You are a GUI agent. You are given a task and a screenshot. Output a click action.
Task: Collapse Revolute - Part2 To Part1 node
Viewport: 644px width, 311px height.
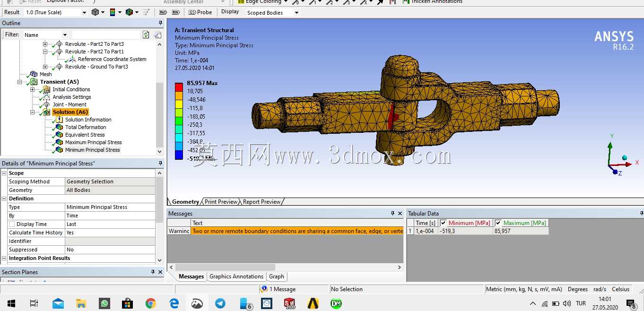(x=45, y=52)
